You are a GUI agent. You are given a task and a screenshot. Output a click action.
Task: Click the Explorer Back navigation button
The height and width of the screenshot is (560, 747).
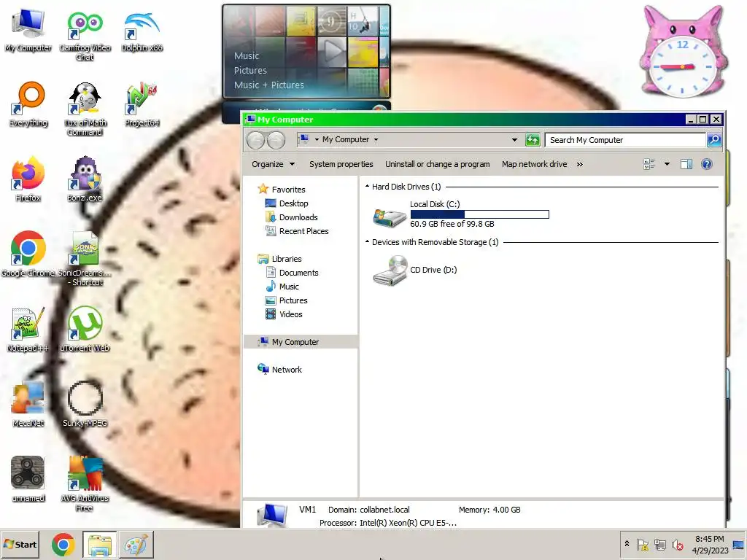(256, 140)
